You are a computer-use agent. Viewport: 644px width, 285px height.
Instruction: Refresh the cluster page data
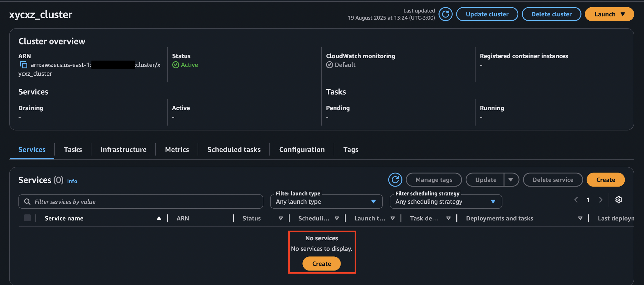point(445,14)
